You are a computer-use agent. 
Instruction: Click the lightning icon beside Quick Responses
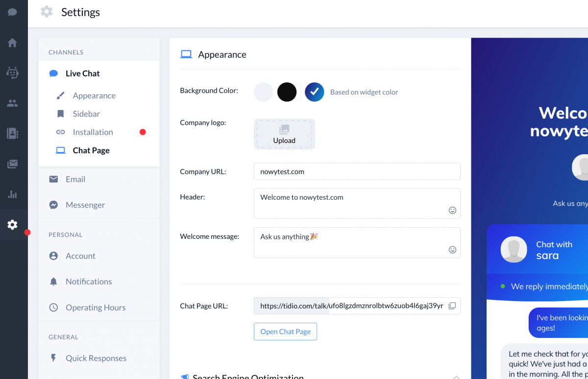(x=53, y=358)
